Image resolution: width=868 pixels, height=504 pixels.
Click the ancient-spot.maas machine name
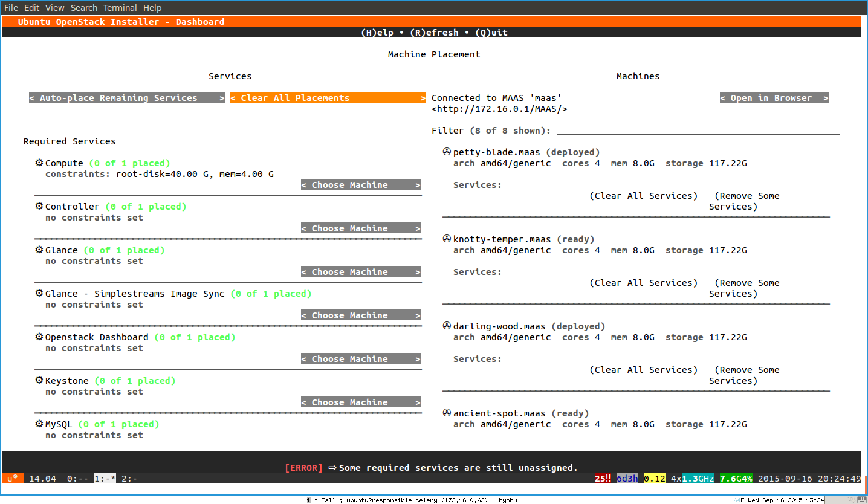point(499,413)
